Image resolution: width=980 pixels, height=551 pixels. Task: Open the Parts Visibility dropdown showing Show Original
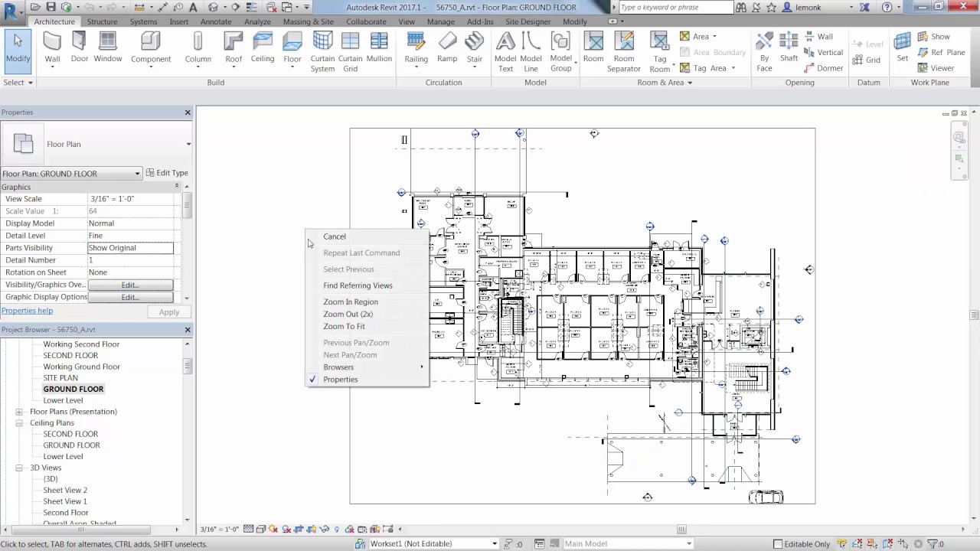click(x=130, y=247)
